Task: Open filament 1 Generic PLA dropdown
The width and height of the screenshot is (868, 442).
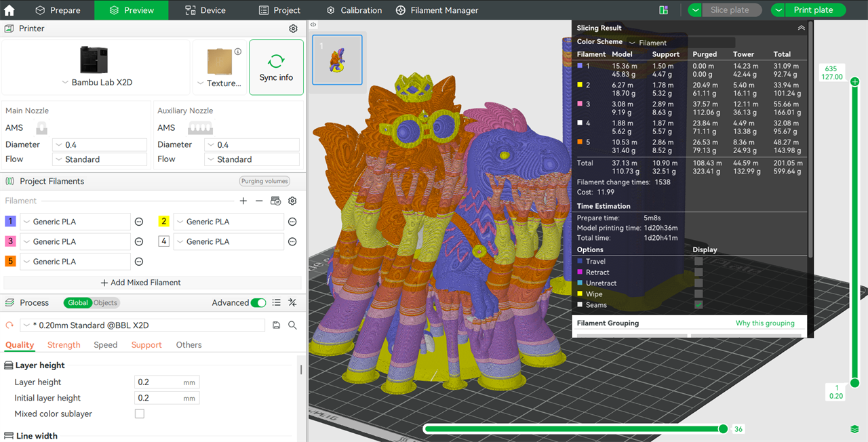Action: pyautogui.click(x=75, y=222)
